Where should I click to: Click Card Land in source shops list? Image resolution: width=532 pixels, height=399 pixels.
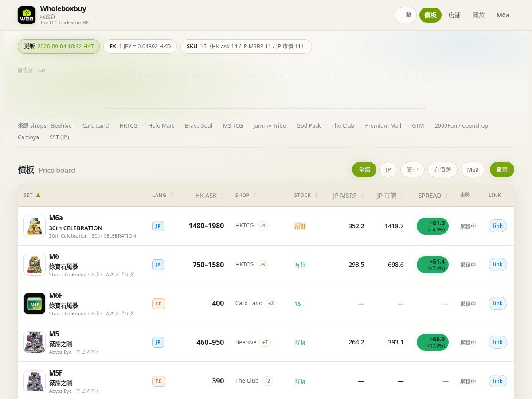pos(95,126)
